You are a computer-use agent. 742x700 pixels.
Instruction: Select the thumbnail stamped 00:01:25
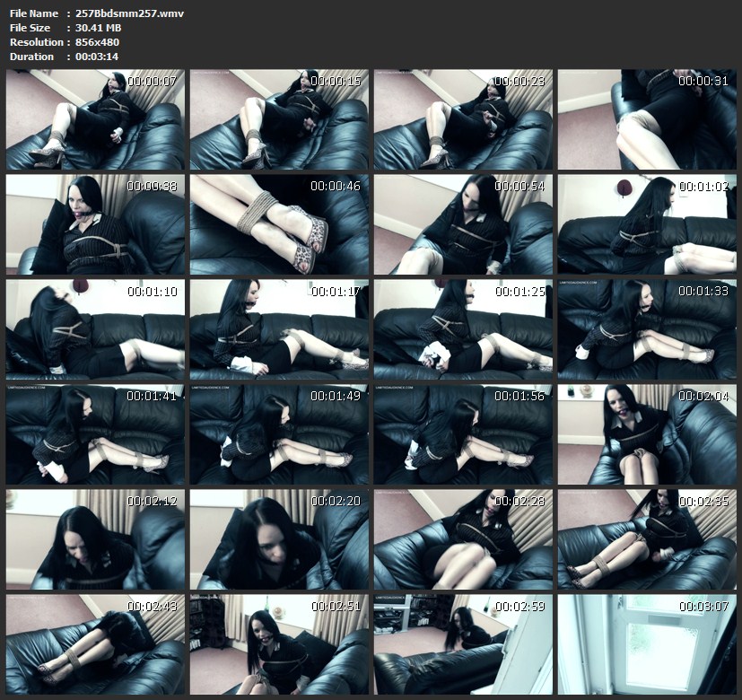(x=463, y=329)
